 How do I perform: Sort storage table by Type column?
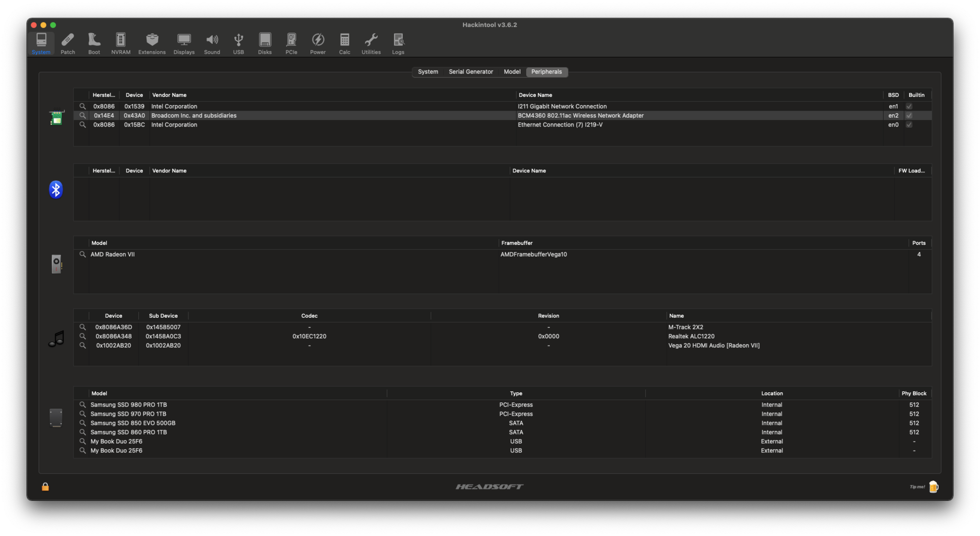pos(516,394)
